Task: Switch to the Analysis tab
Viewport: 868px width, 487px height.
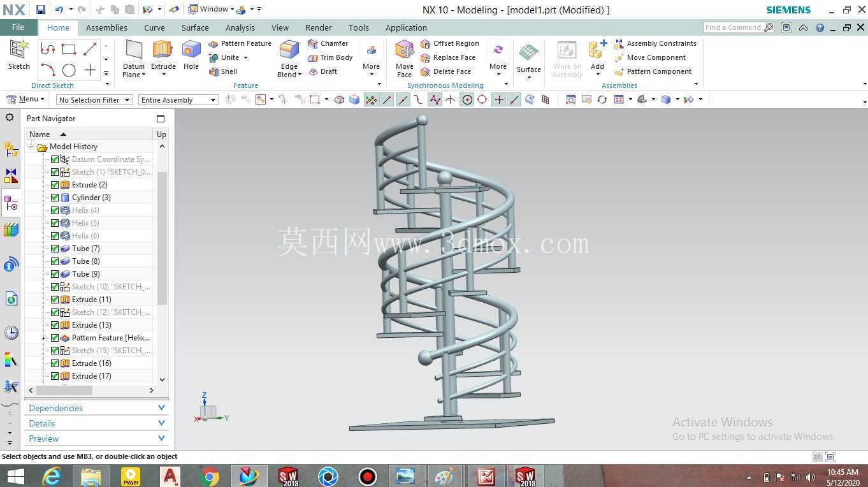Action: (x=240, y=27)
